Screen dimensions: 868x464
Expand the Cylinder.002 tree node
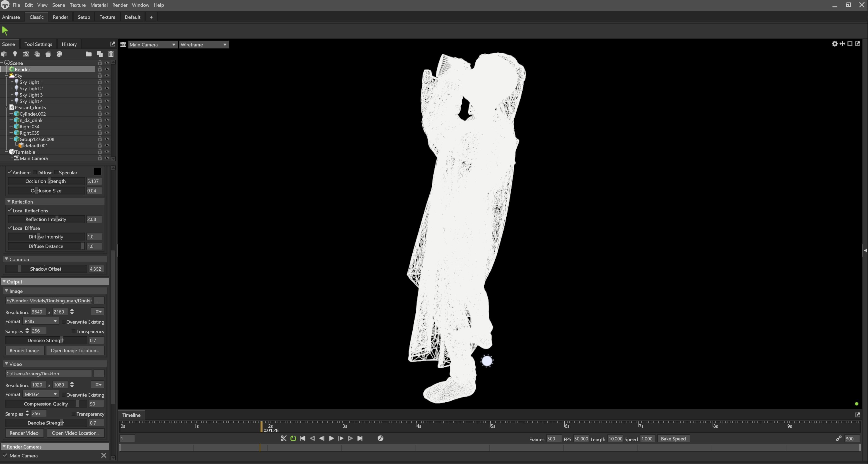(11, 114)
